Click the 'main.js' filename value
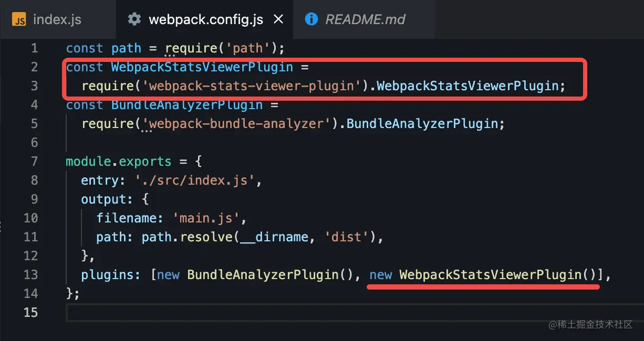Viewport: 644px width, 341px height. 206,218
